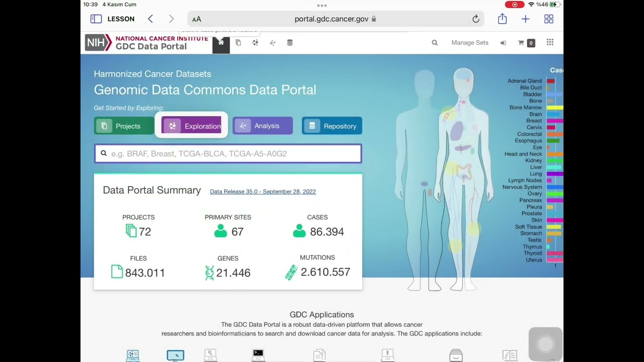Tap the battery indicator in status bar

click(x=554, y=5)
